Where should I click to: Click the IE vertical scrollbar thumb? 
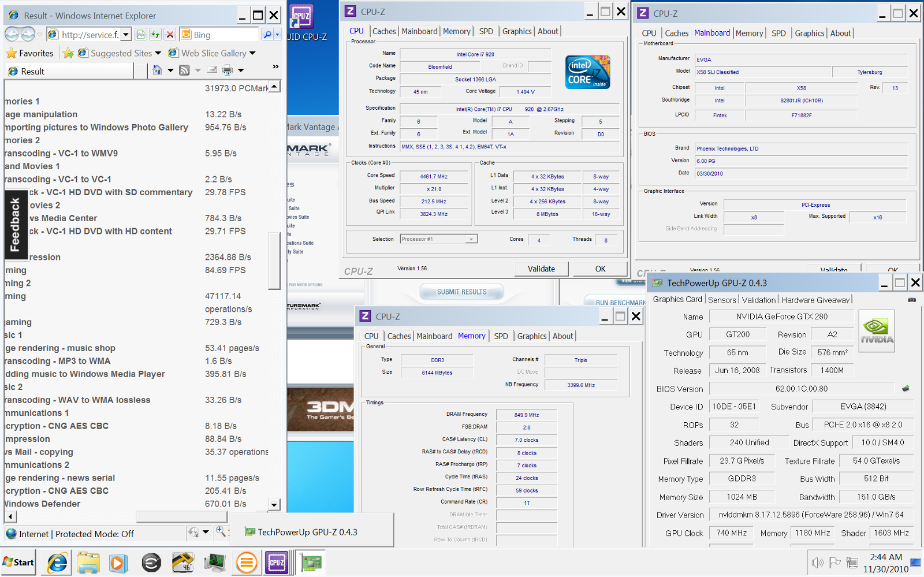click(274, 260)
